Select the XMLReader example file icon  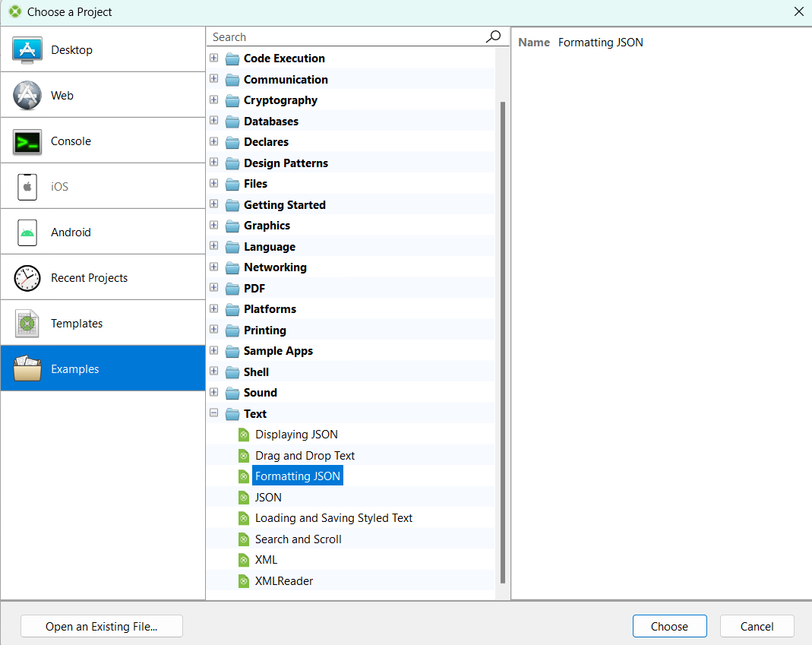click(243, 581)
